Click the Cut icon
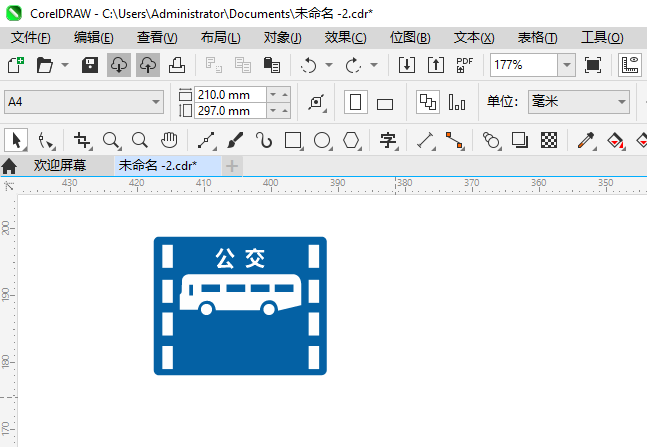Screen dimensions: 647x447 [x=214, y=65]
